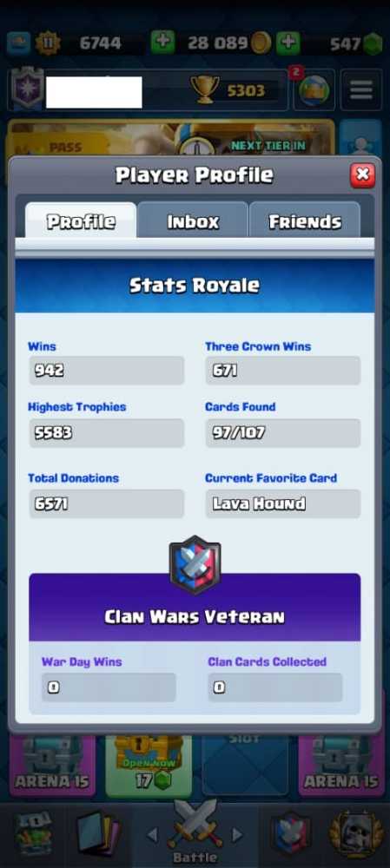
Task: Tap the gold trophy icon
Action: (x=204, y=89)
